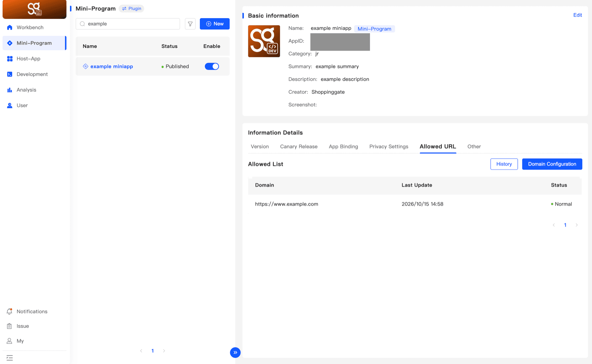The height and width of the screenshot is (364, 592).
Task: Click the Host-App grid icon
Action: point(10,59)
